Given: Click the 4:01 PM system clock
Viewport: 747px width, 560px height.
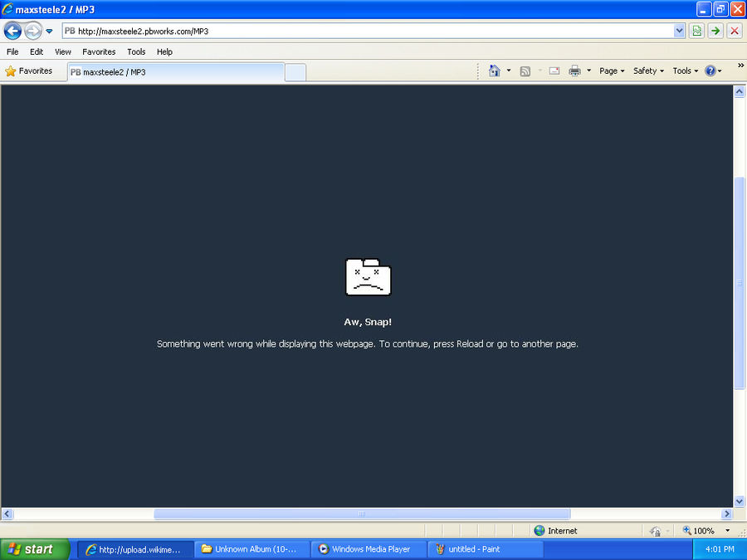Looking at the screenshot, I should tap(720, 549).
